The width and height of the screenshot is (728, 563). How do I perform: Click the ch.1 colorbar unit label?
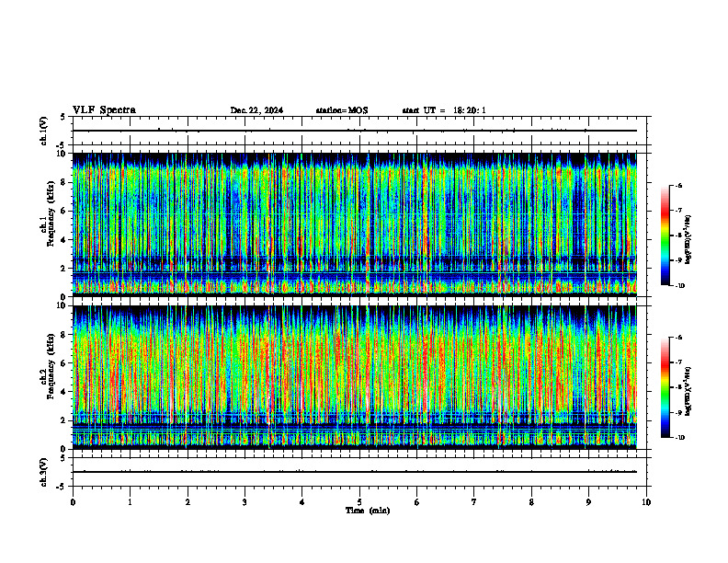point(688,239)
